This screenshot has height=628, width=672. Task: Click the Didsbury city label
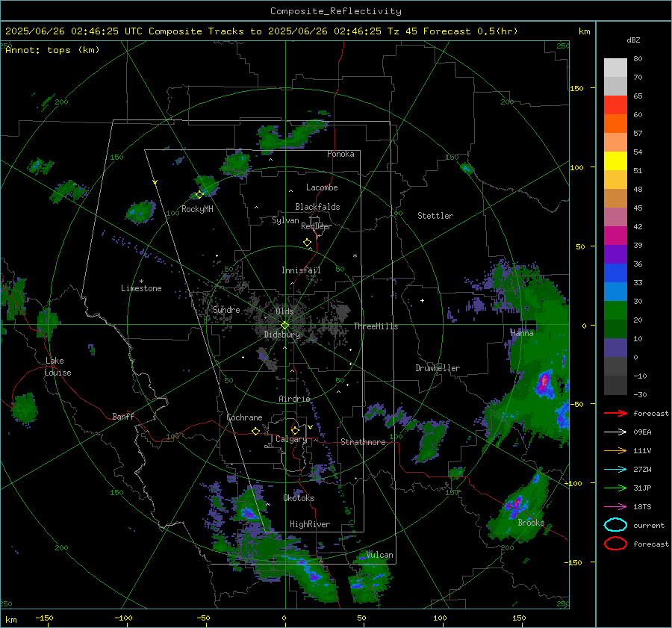pyautogui.click(x=282, y=335)
